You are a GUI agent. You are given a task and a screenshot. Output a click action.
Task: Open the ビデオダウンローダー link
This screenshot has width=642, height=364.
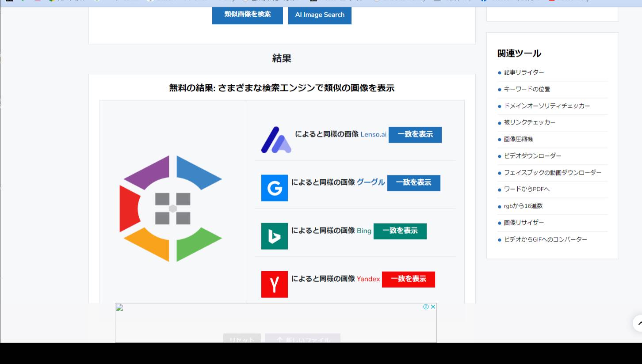tap(533, 156)
